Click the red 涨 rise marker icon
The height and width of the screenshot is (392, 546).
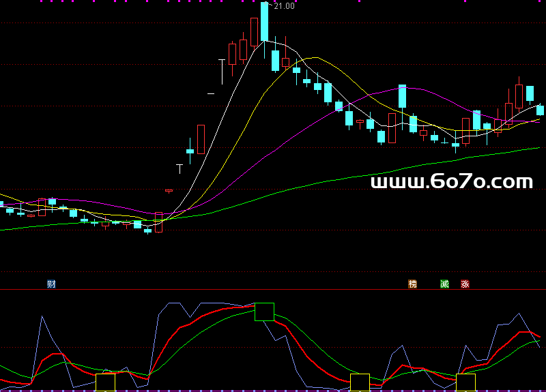coord(465,284)
